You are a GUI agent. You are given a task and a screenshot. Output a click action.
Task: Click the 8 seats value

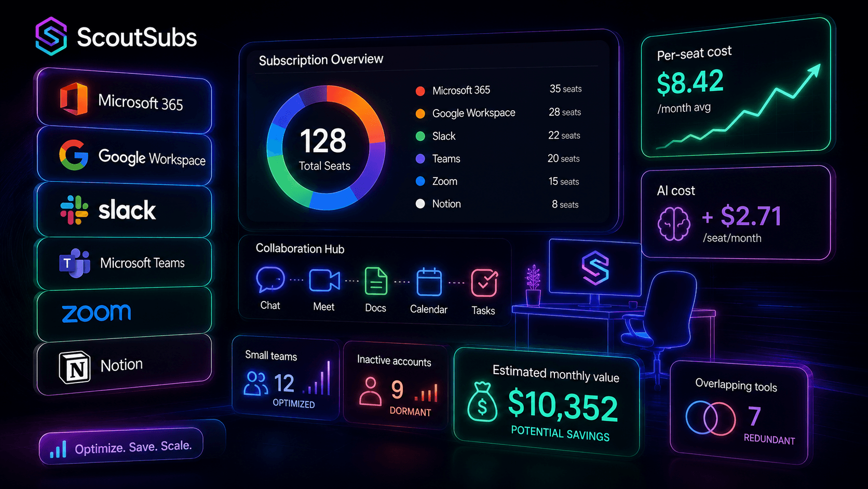point(565,204)
